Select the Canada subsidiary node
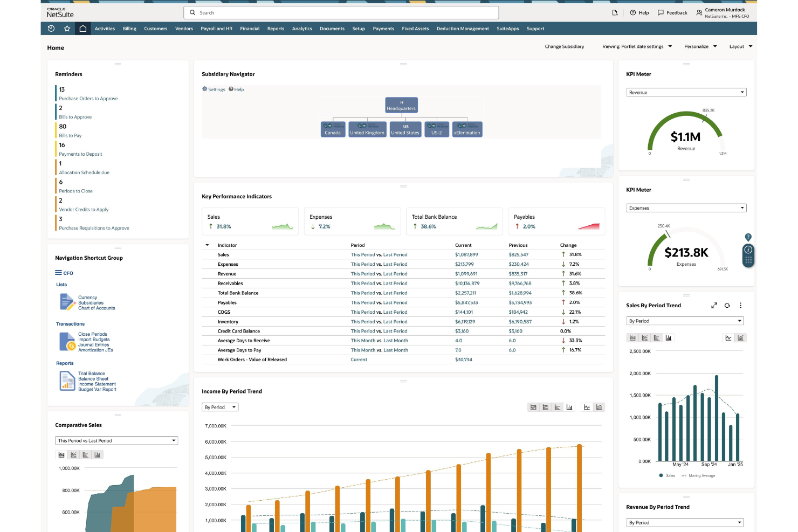 point(333,129)
